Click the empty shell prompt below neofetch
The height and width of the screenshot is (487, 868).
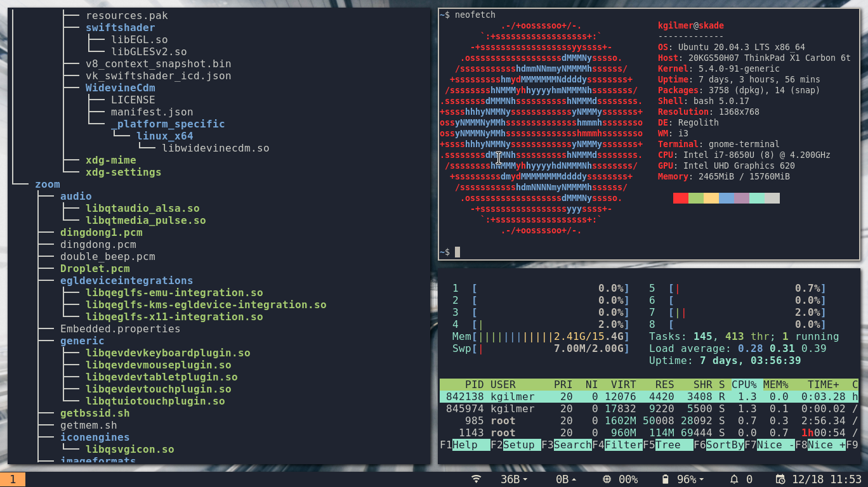coord(449,252)
